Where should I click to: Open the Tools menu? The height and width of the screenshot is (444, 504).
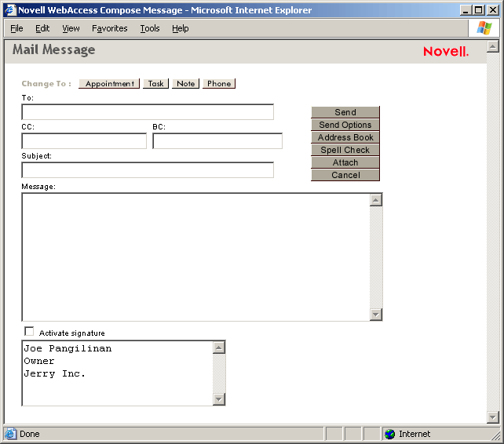click(x=150, y=28)
